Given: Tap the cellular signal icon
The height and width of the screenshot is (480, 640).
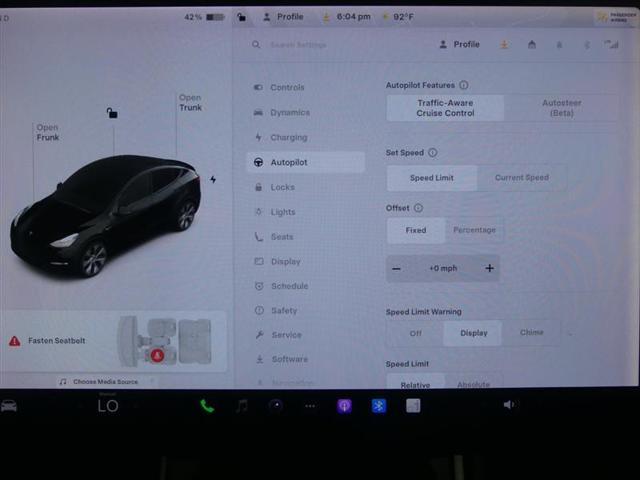Looking at the screenshot, I should [611, 44].
